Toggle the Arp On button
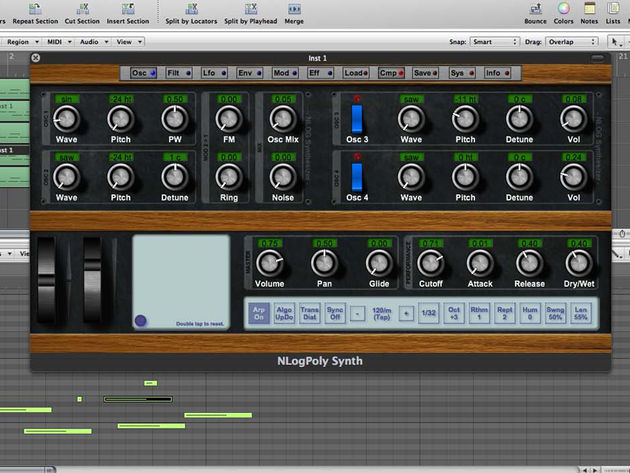The height and width of the screenshot is (473, 630). click(258, 313)
